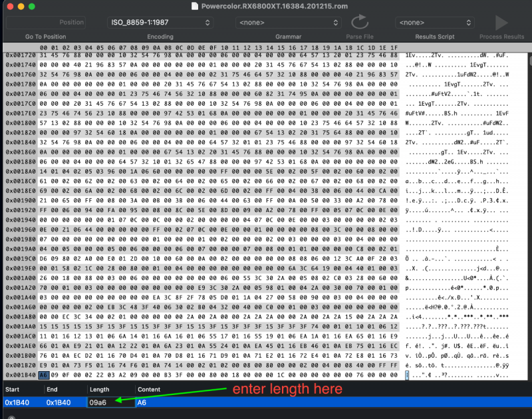Click row offset 0x001800
532x419 pixels.
coord(21,123)
